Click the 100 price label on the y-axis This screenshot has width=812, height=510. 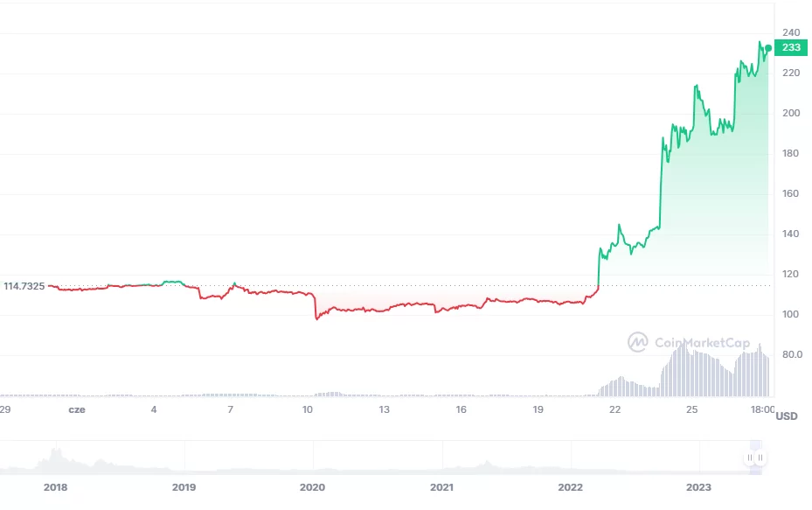[x=791, y=314]
